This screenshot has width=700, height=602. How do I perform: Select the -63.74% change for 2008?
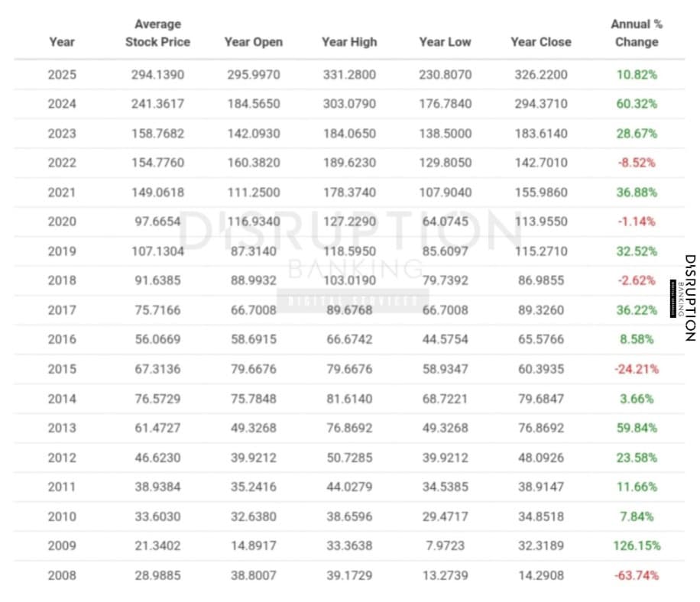point(636,575)
